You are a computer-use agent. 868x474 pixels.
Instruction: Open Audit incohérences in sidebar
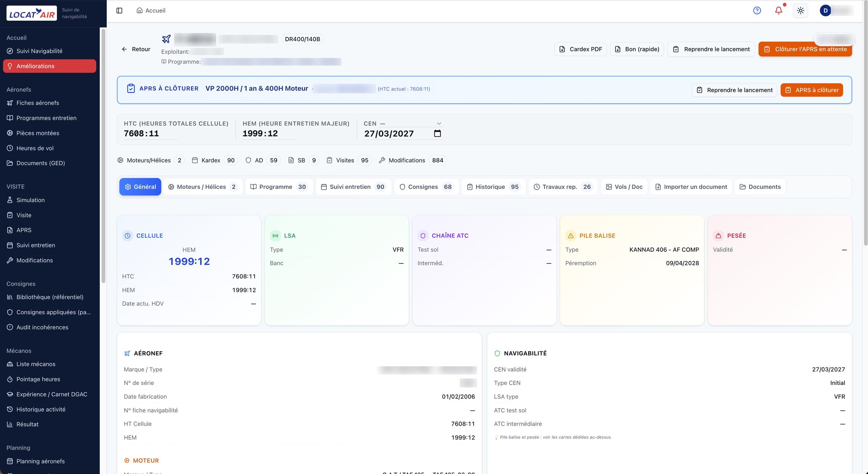point(50,327)
